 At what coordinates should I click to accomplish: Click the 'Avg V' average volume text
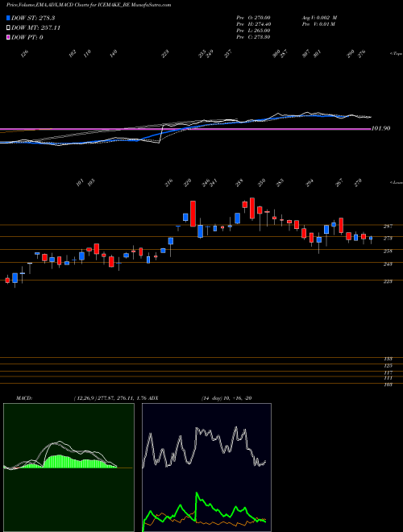click(319, 18)
